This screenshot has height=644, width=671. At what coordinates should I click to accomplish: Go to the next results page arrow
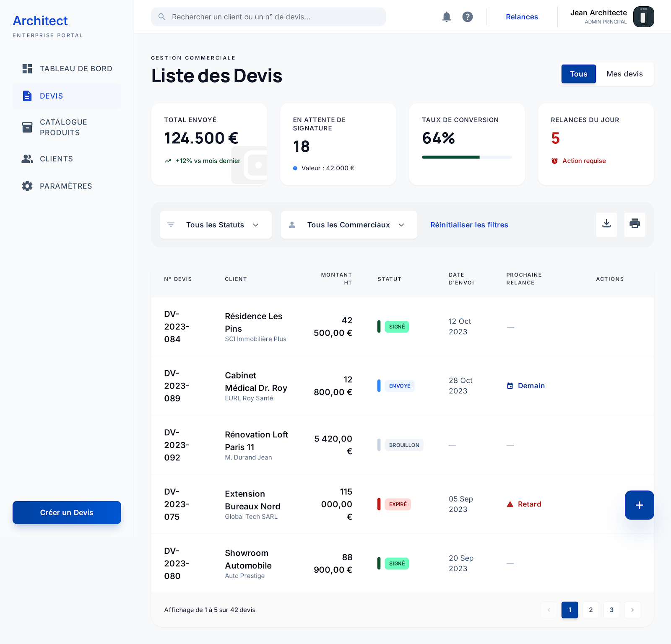632,610
